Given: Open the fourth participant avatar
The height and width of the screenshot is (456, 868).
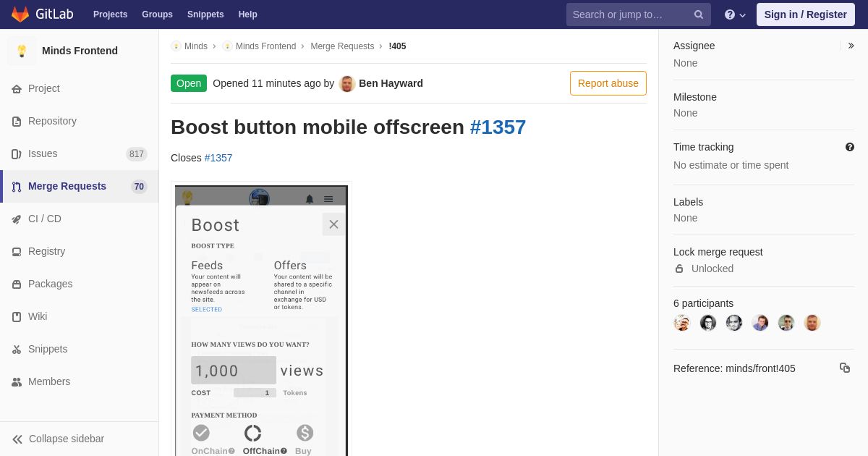Looking at the screenshot, I should click(760, 323).
